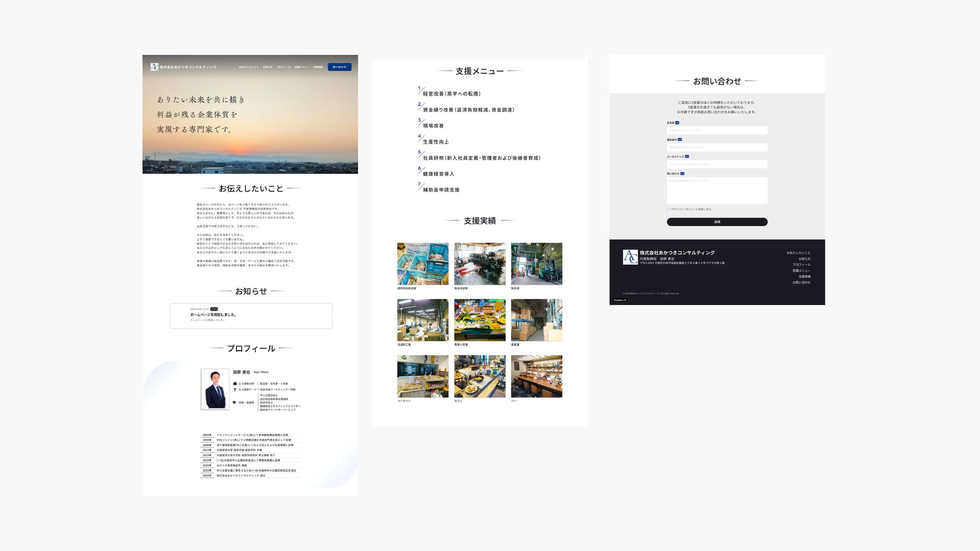Open the news card ホームページを開設しました。
Image resolution: width=980 pixels, height=551 pixels.
point(251,316)
